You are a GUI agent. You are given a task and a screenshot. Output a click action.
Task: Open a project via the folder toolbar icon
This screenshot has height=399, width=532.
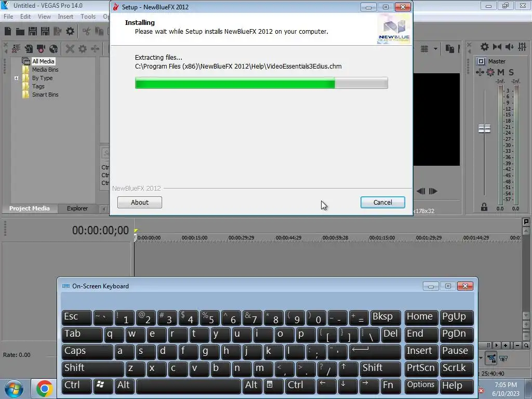(x=20, y=32)
